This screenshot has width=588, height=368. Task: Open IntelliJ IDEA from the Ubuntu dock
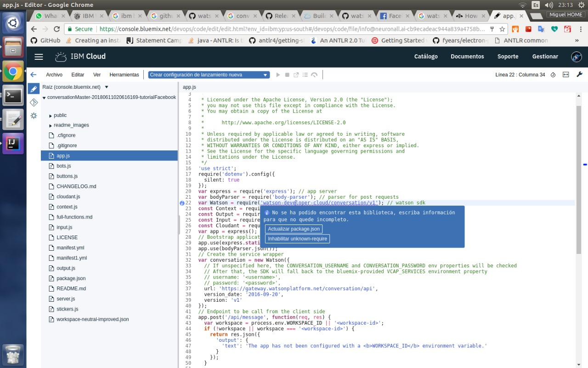13,144
